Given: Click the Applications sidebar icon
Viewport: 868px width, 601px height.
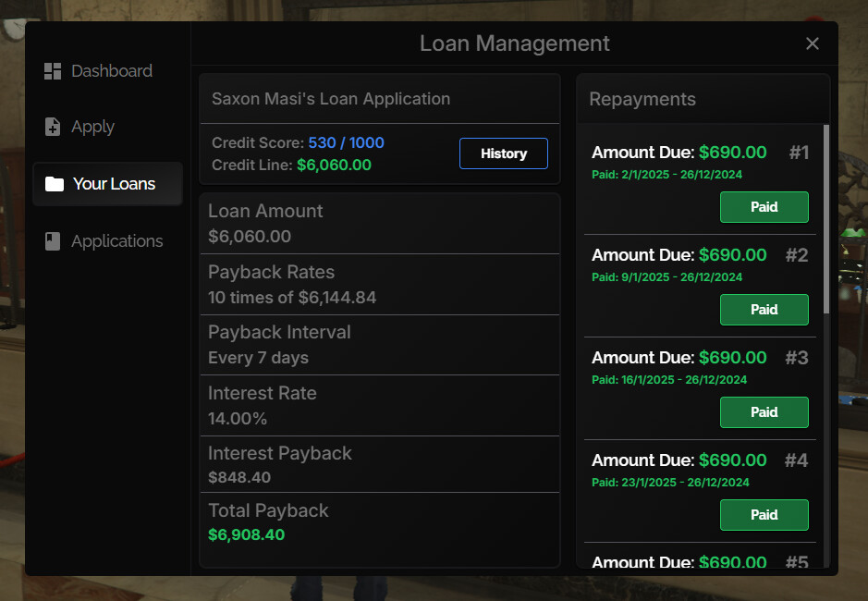Looking at the screenshot, I should (x=52, y=240).
